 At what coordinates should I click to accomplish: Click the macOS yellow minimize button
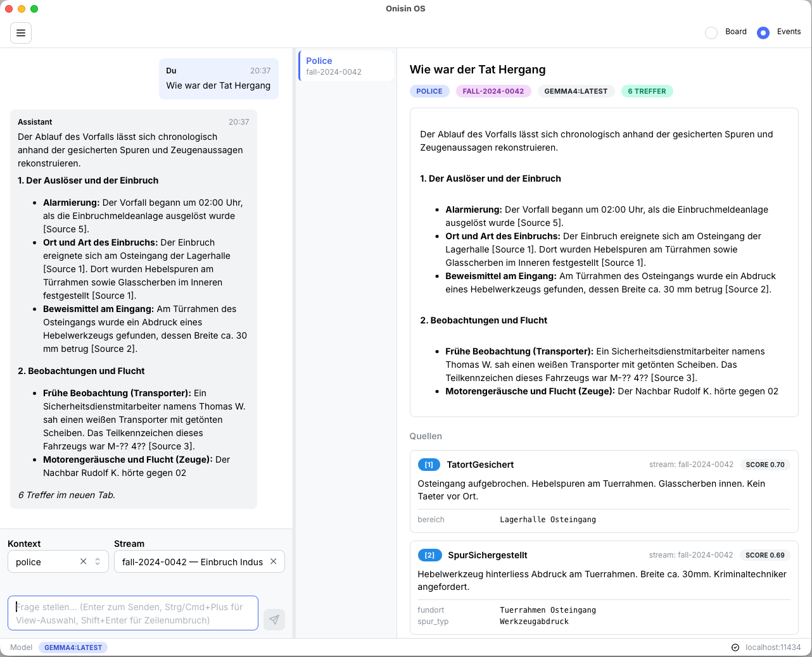[22, 9]
